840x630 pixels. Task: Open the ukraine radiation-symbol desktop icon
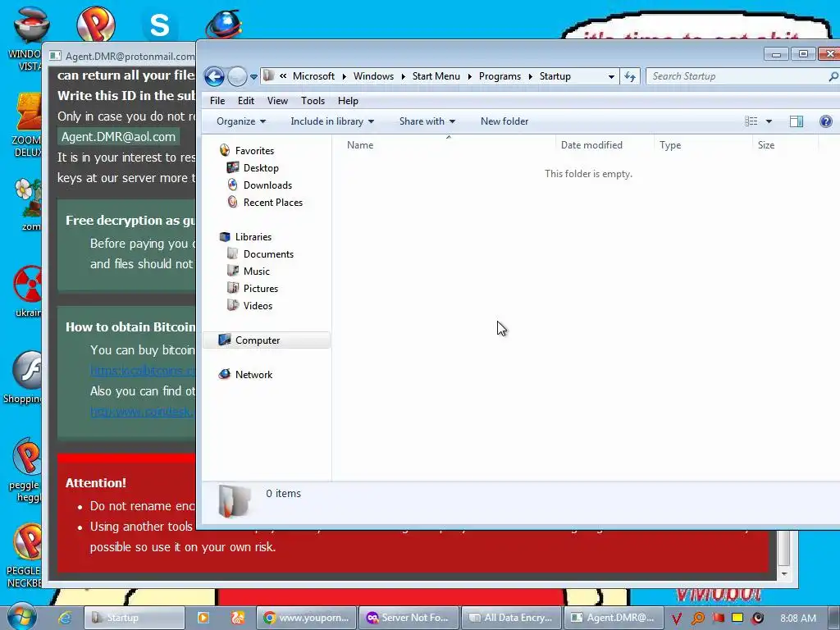[27, 290]
